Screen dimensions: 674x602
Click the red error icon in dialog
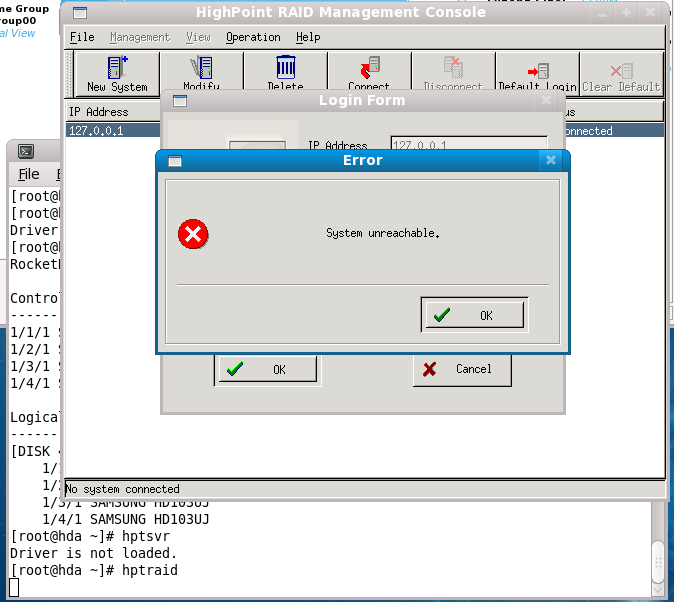pos(193,234)
